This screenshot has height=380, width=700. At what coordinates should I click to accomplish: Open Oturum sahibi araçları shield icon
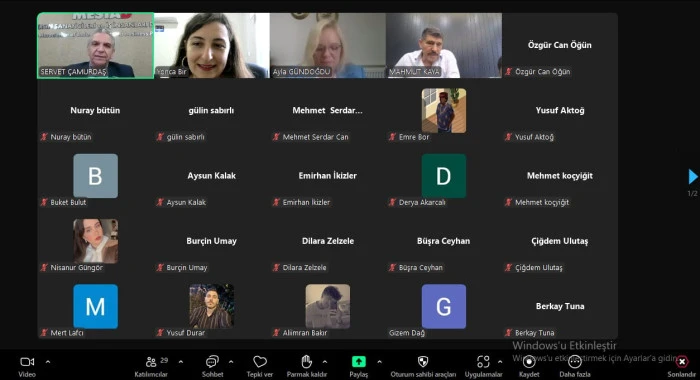(x=423, y=366)
